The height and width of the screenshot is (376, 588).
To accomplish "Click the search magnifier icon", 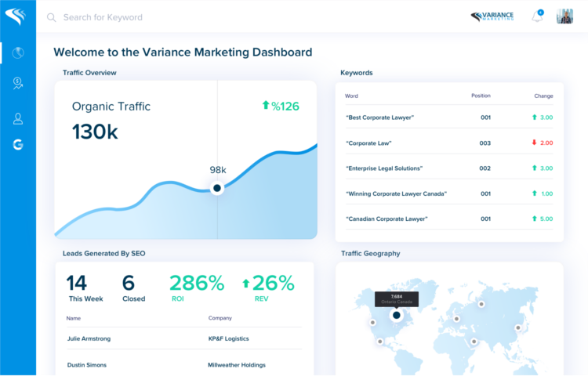I will (52, 17).
